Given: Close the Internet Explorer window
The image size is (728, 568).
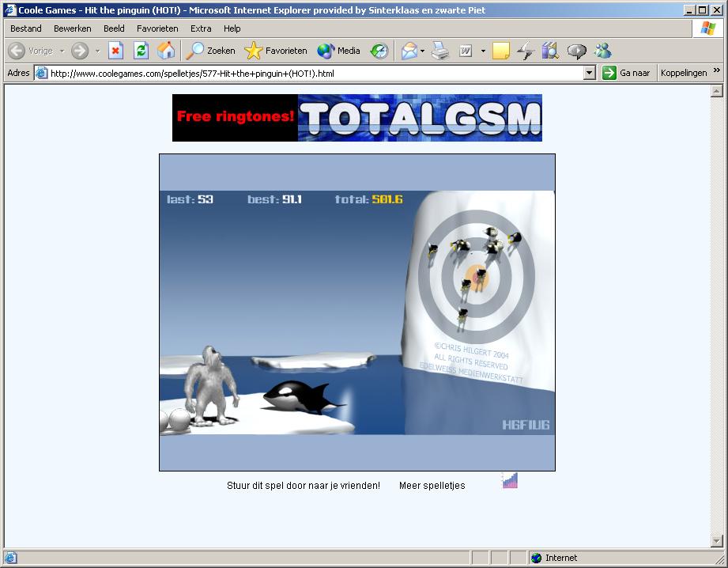Looking at the screenshot, I should [716, 9].
